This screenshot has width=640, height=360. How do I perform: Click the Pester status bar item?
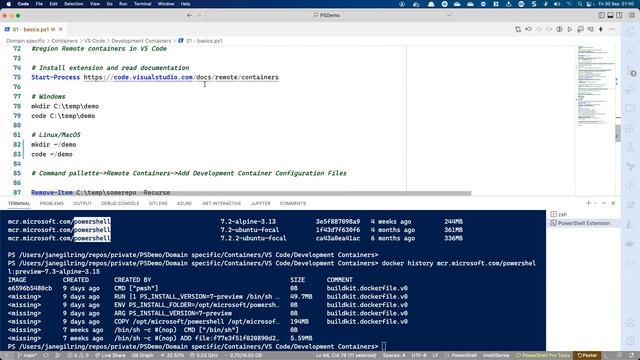pos(587,356)
